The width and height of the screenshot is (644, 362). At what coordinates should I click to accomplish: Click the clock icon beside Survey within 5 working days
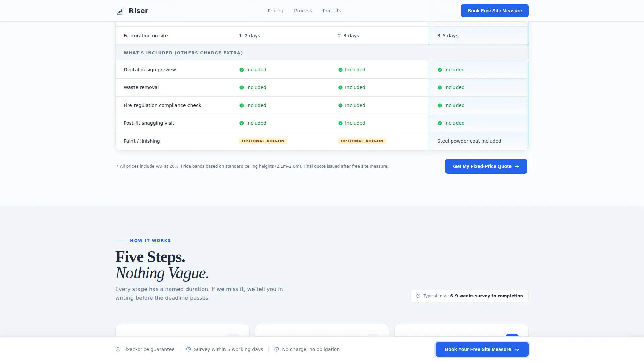tap(189, 349)
